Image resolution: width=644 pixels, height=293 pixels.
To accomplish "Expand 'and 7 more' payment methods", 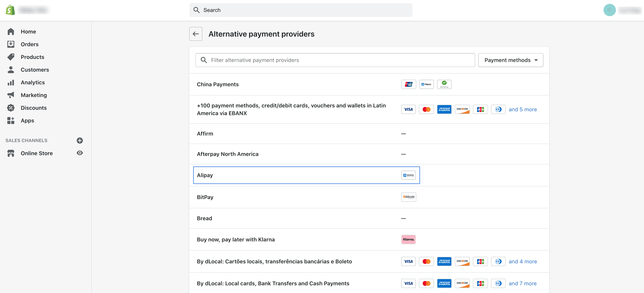I will [x=522, y=284].
